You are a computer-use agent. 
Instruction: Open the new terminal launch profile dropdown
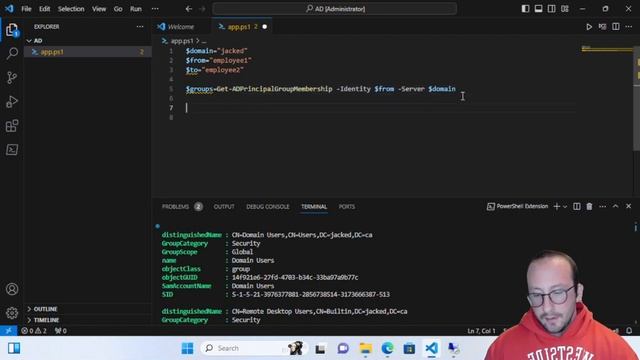(565, 207)
